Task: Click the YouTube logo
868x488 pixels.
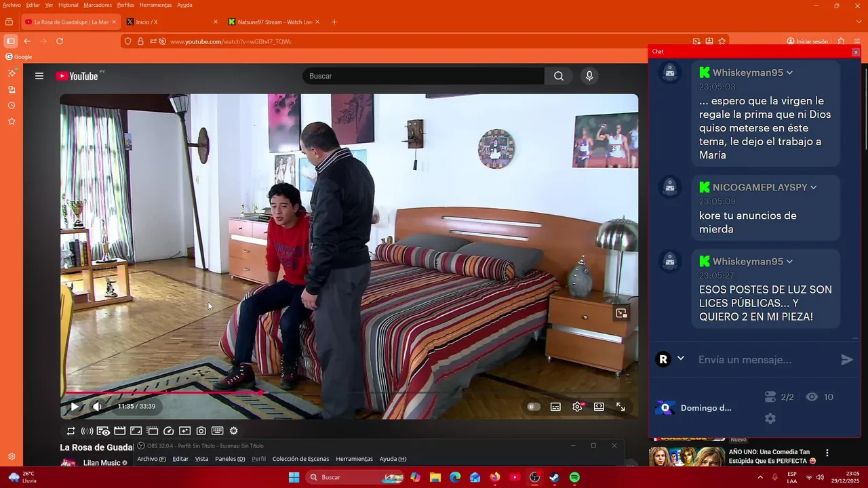Action: coord(77,76)
